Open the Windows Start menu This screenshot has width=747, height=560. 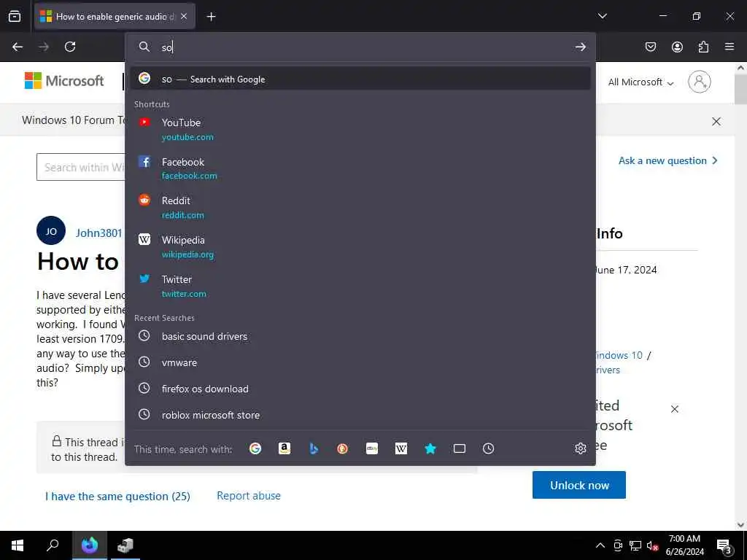pyautogui.click(x=18, y=545)
